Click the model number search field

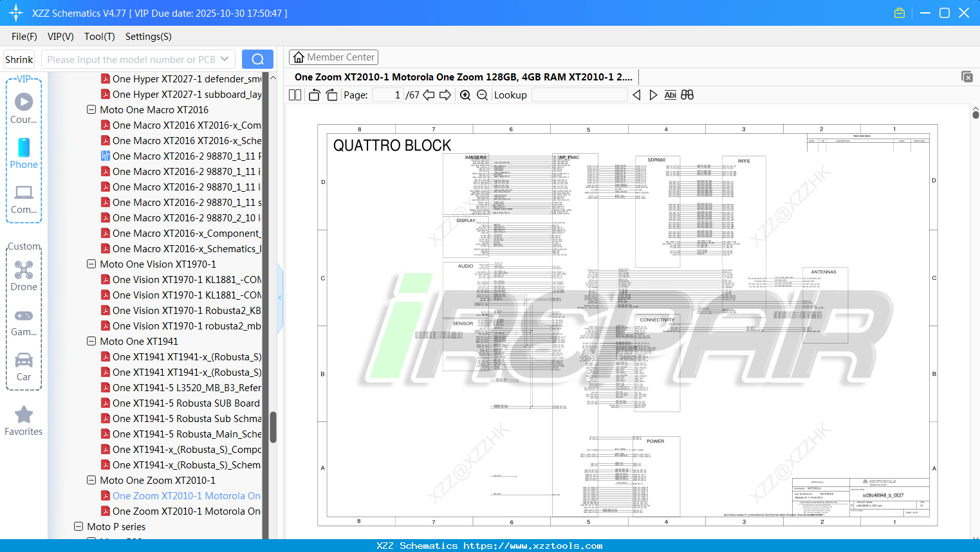click(131, 59)
